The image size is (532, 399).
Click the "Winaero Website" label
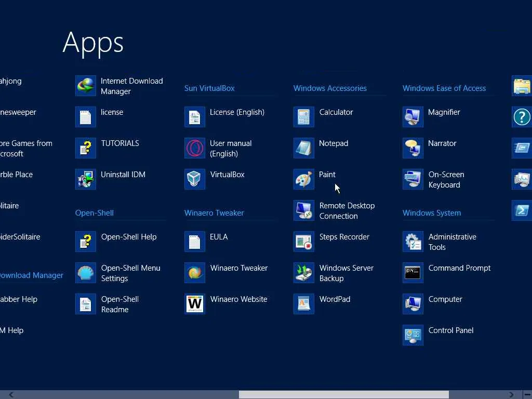click(x=238, y=299)
